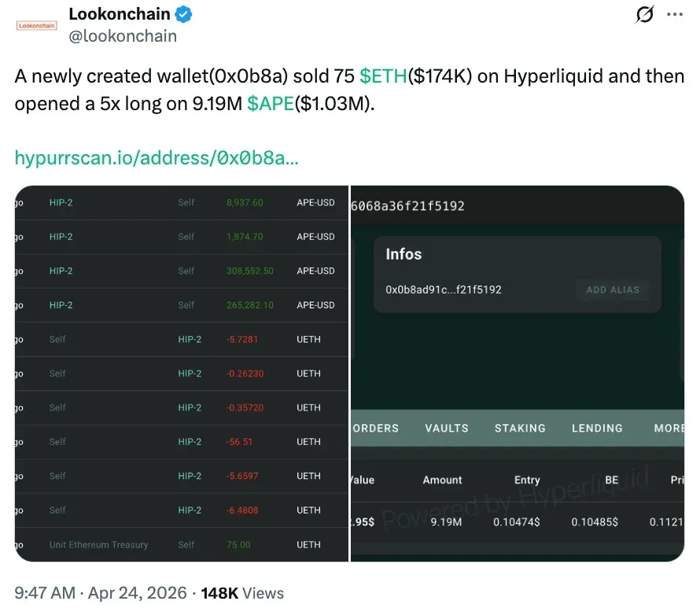Follow the hypurrscan.io address link
The width and height of the screenshot is (700, 612).
tap(157, 157)
